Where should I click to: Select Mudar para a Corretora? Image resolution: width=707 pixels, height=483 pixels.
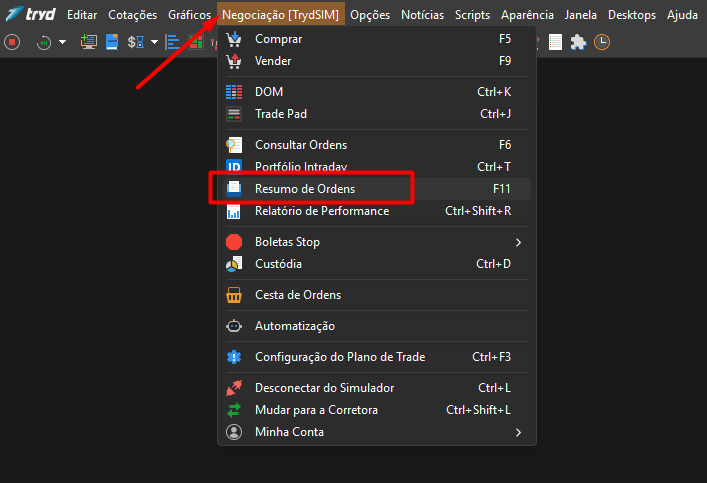pyautogui.click(x=376, y=410)
